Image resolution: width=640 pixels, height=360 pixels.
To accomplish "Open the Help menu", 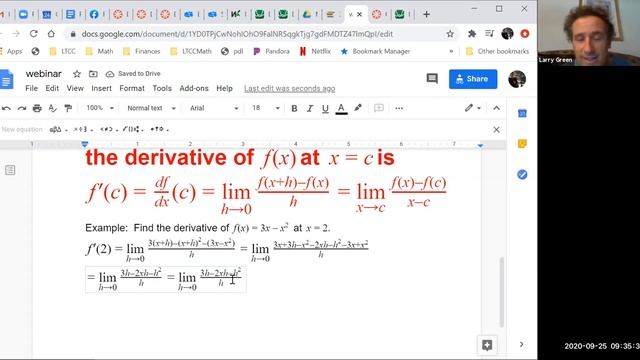I will coord(224,88).
